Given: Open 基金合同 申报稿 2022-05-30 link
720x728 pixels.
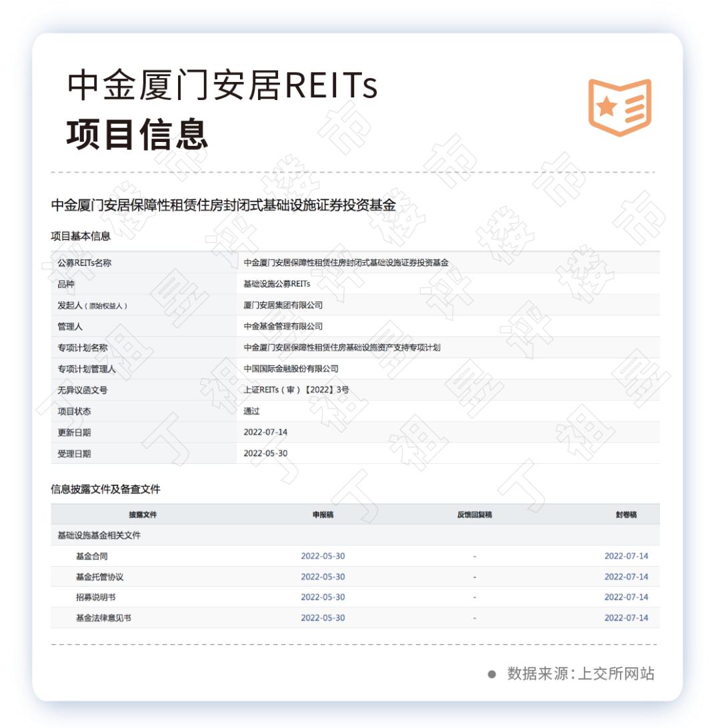Looking at the screenshot, I should pos(323,556).
